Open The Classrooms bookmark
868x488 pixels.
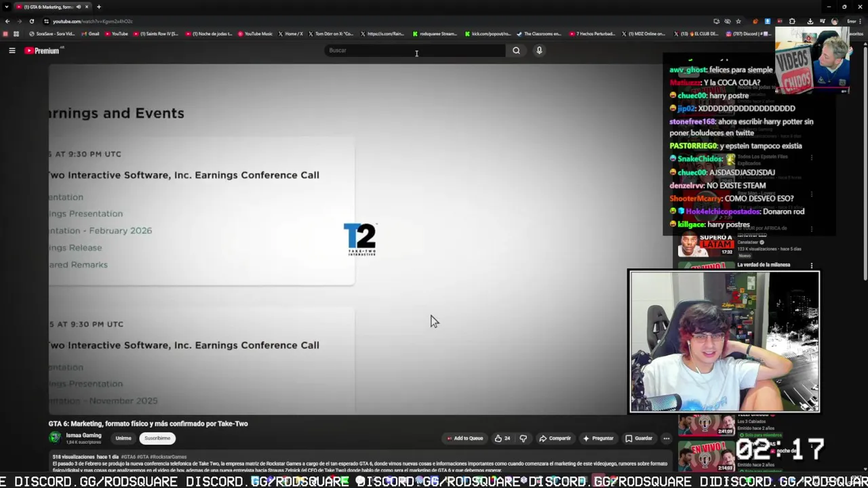(539, 34)
